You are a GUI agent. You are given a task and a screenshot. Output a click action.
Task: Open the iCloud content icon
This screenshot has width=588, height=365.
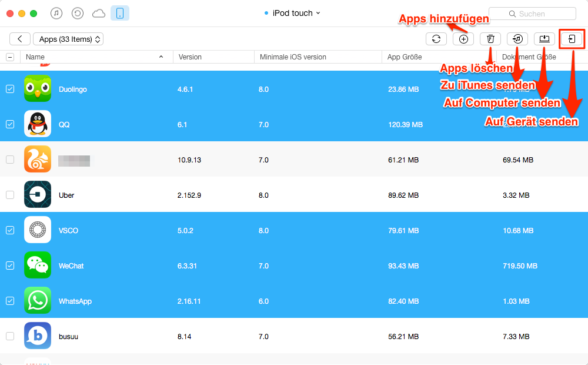point(99,14)
